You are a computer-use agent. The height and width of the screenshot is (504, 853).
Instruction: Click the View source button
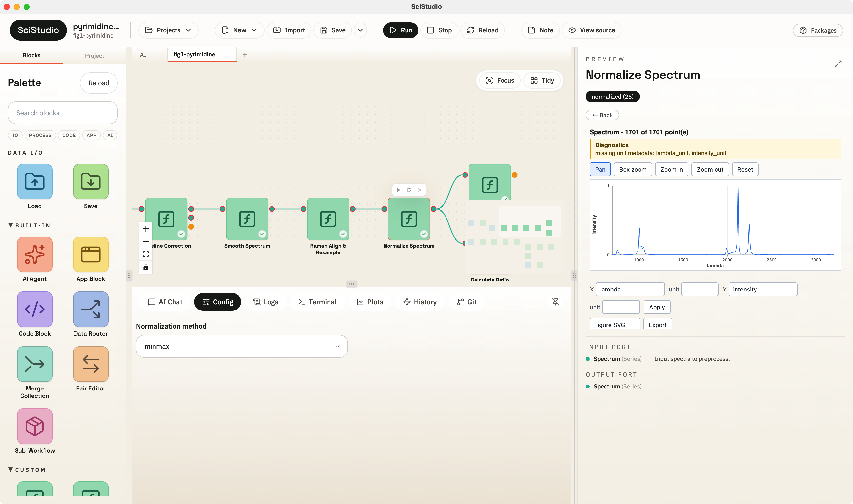tap(592, 30)
